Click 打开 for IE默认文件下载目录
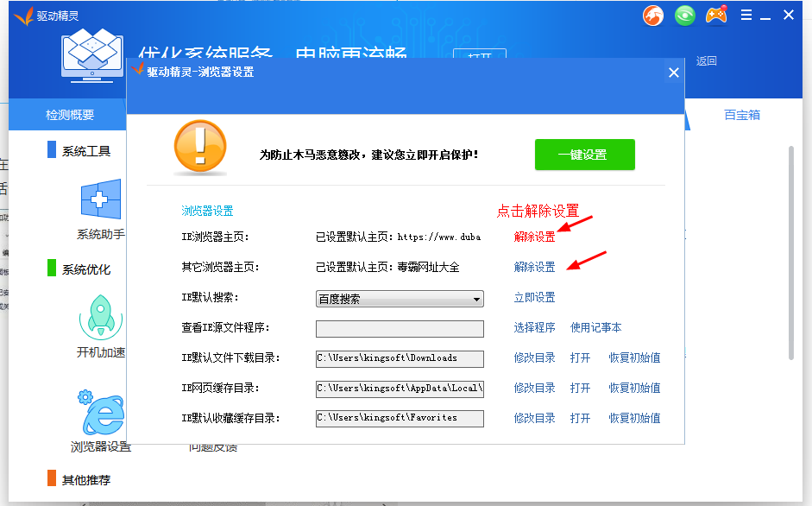This screenshot has height=506, width=812. (580, 357)
